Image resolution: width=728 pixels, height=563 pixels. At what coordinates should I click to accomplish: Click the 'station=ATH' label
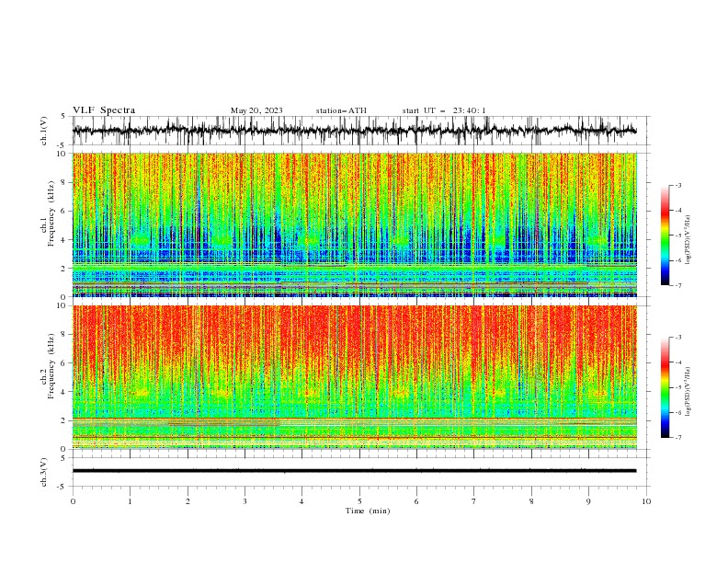point(341,110)
